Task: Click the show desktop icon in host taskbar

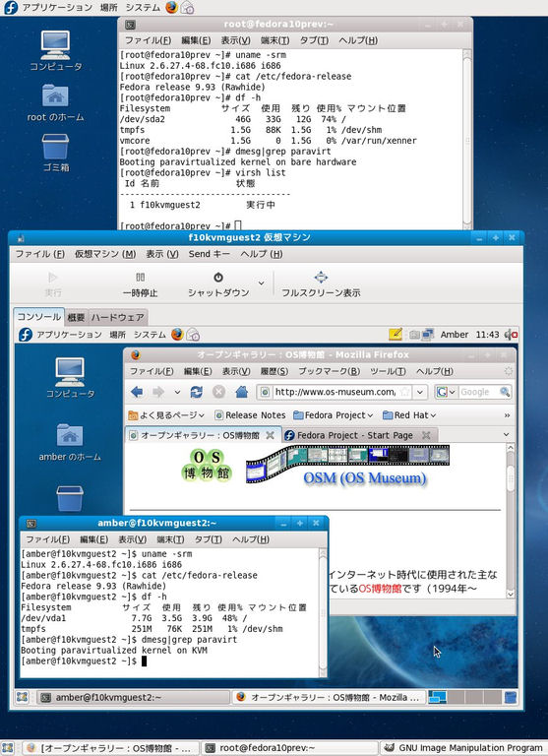Action: pyautogui.click(x=8, y=748)
